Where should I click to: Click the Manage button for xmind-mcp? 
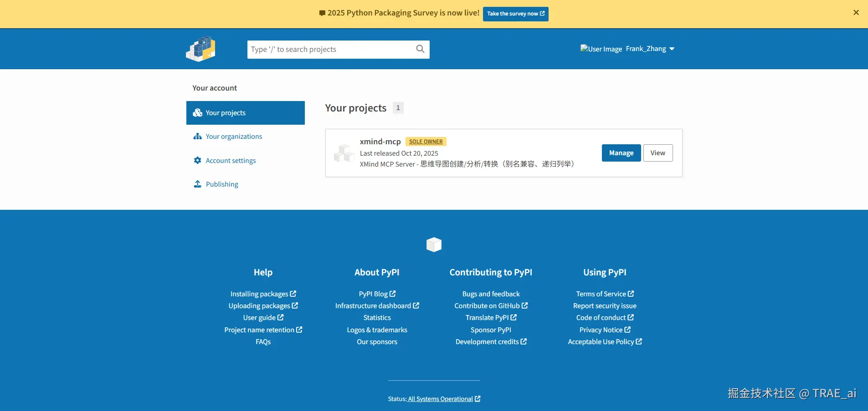point(621,153)
